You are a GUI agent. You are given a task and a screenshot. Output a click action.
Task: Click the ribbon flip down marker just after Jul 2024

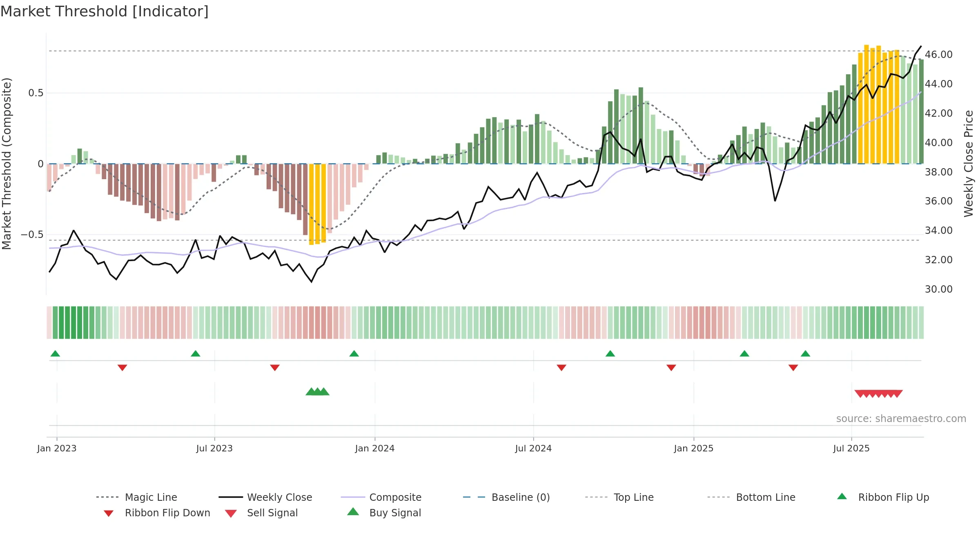[561, 368]
